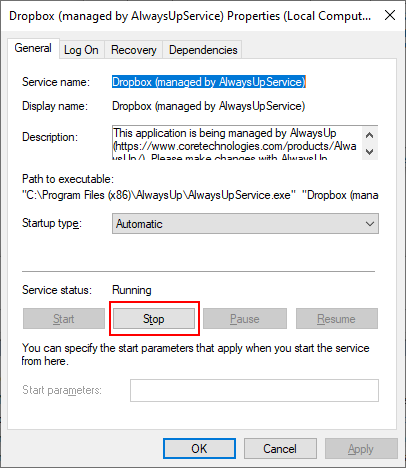Select the General tab
Screen dimensions: 406x468
click(33, 48)
